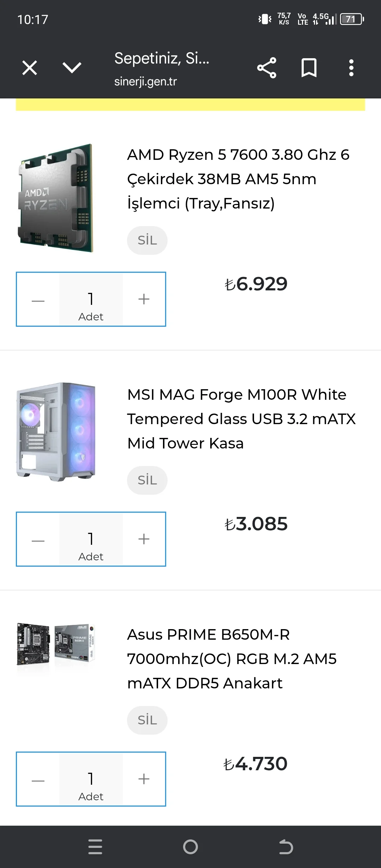Decrease AMD Ryzen 5 7600 quantity

click(x=38, y=299)
